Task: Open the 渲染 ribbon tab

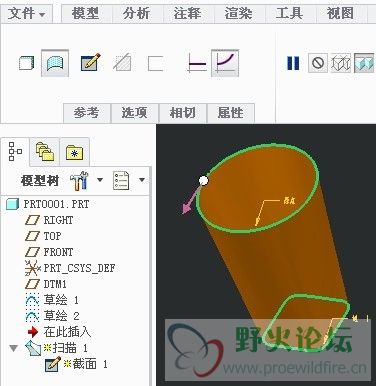Action: tap(238, 14)
